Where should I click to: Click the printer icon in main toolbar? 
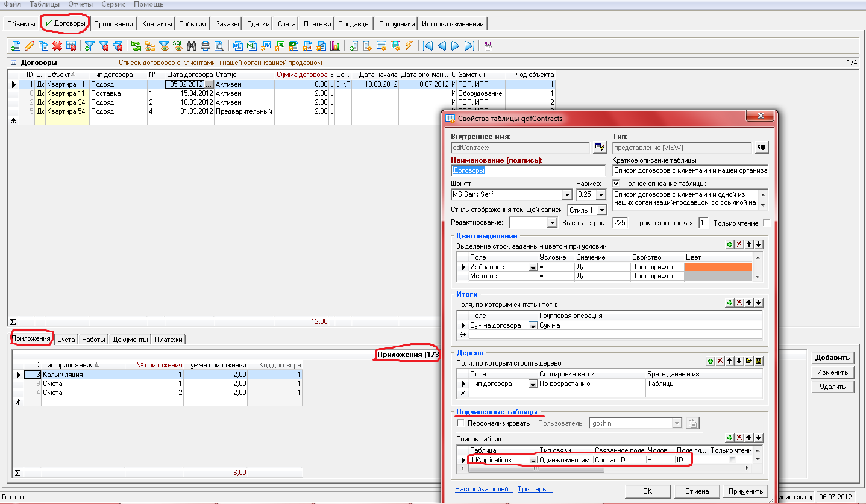(206, 46)
